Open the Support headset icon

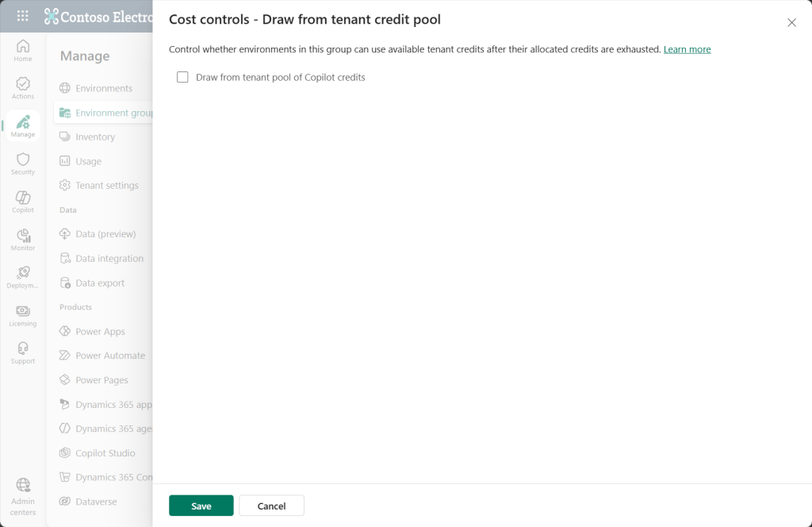point(23,353)
